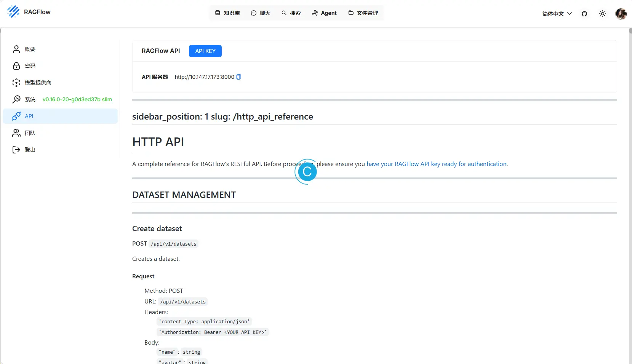
Task: Click the HTTP API heading
Action: 158,142
